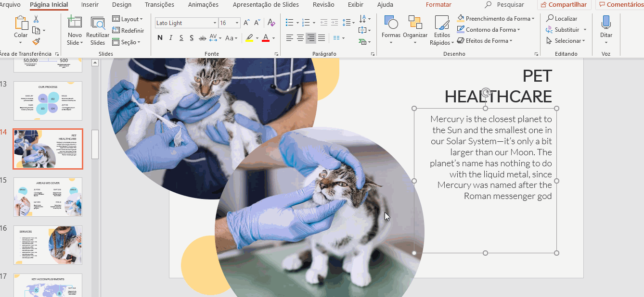This screenshot has height=297, width=644.
Task: Toggle right alignment of text
Action: [310, 38]
